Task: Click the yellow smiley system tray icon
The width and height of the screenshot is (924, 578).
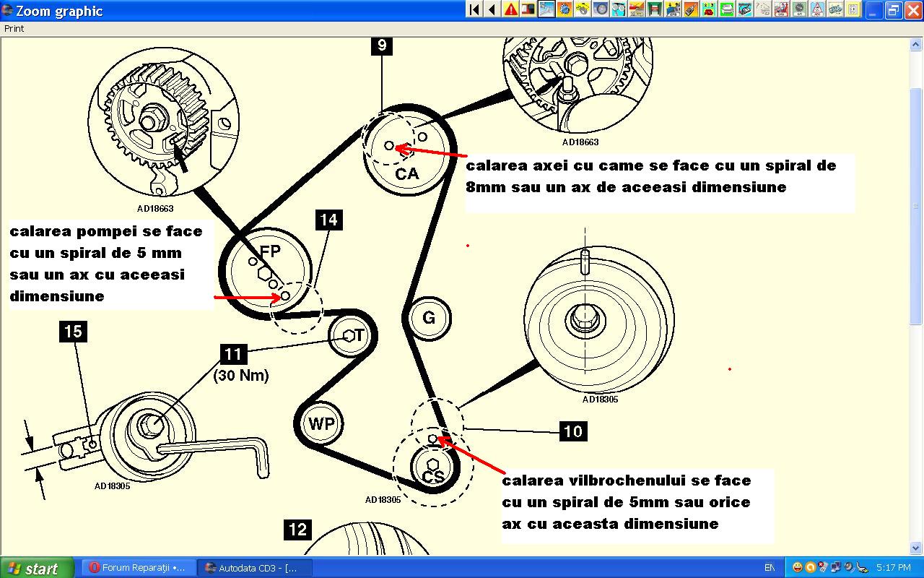Action: (x=797, y=568)
